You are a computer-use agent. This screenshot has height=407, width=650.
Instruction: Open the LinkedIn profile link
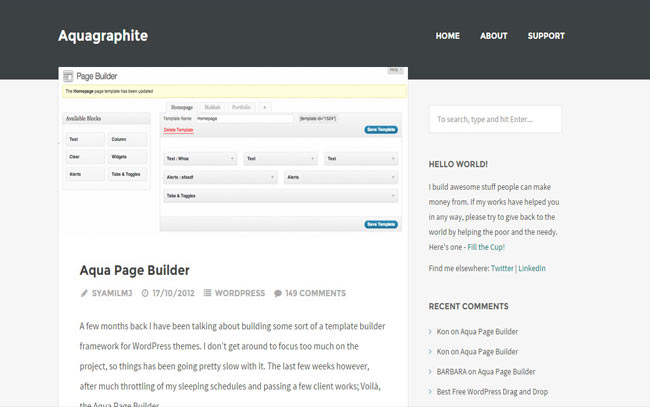532,268
